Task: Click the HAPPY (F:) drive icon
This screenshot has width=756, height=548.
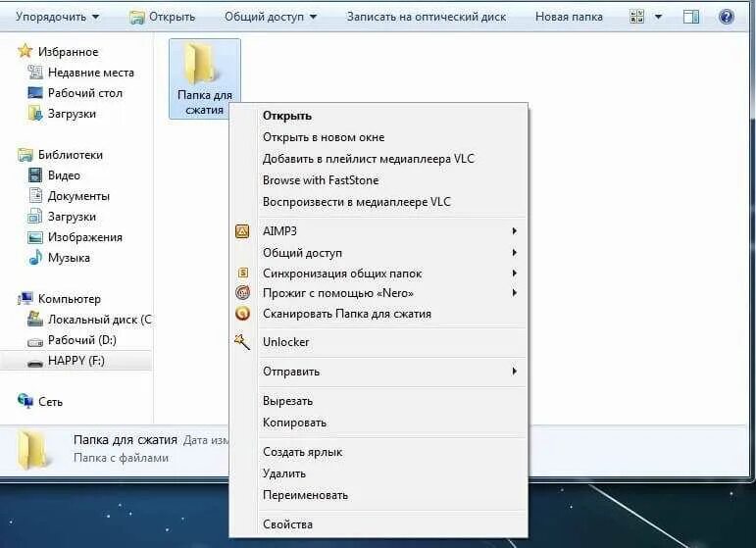Action: coord(35,363)
